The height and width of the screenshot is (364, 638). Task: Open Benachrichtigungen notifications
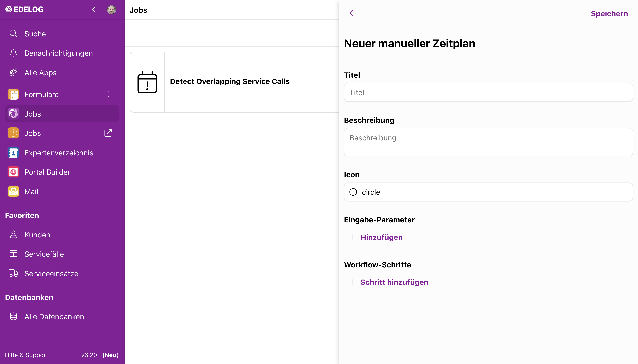(x=62, y=53)
